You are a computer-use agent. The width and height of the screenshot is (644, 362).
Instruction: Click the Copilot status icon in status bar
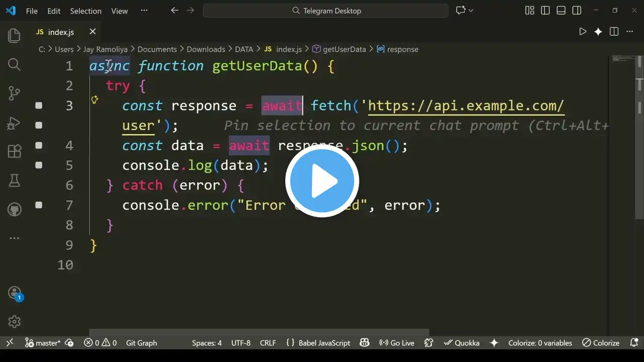pyautogui.click(x=365, y=343)
